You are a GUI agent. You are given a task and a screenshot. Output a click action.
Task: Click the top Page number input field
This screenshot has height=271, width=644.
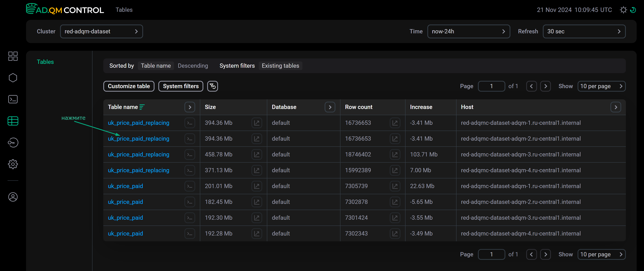tap(491, 86)
